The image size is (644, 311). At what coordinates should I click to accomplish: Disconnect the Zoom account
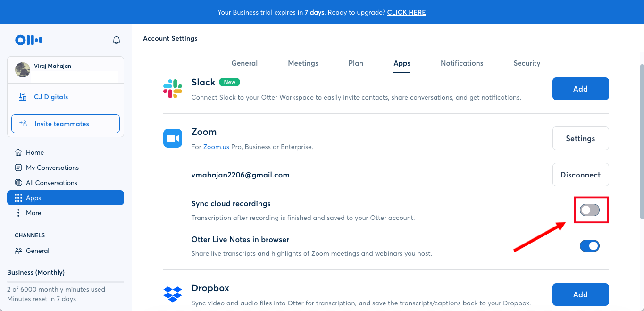[580, 175]
